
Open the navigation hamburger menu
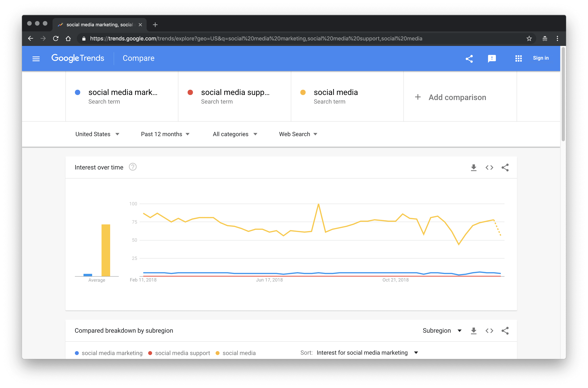coord(36,58)
